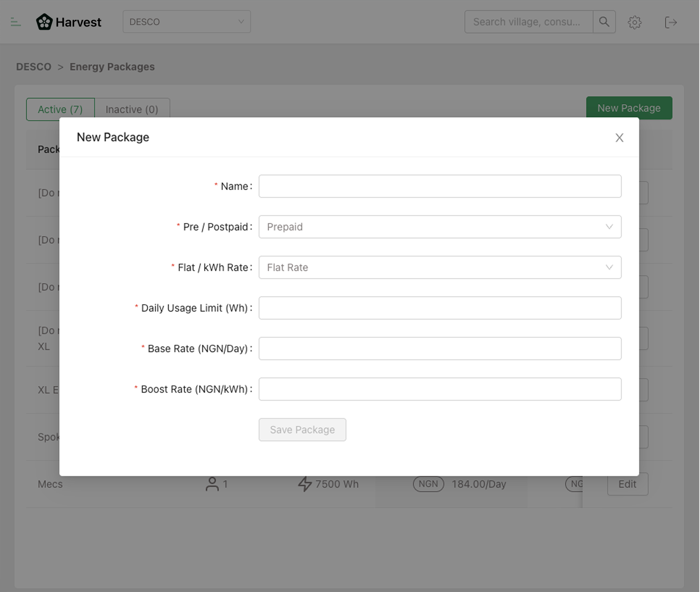Click the logout icon

pos(671,22)
